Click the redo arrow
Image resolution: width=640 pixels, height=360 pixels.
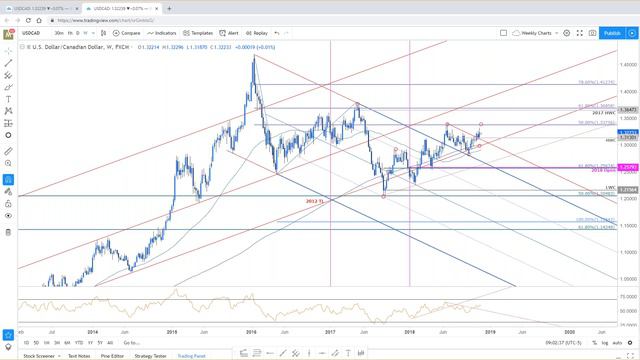(286, 33)
